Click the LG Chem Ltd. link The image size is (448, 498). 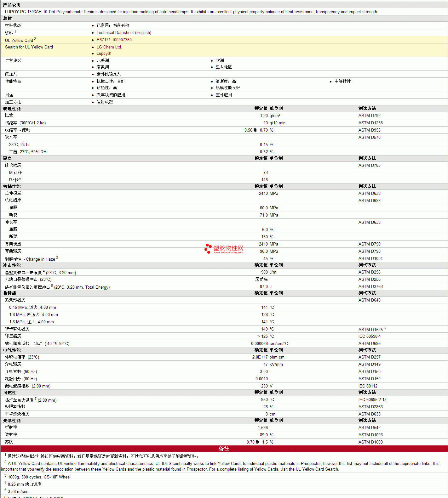(109, 47)
